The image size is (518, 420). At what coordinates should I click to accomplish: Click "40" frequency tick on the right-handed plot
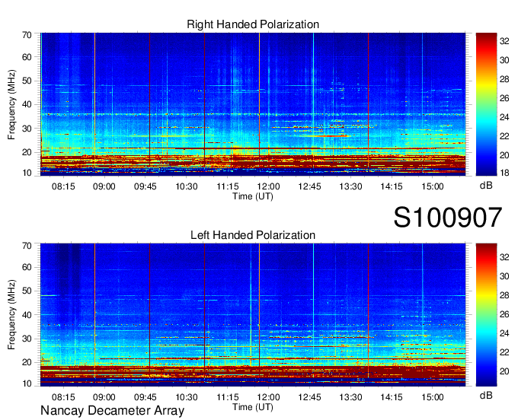[x=27, y=104]
